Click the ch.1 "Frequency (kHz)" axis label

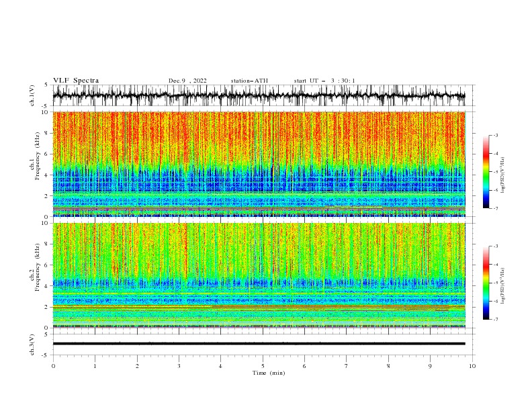(38, 156)
